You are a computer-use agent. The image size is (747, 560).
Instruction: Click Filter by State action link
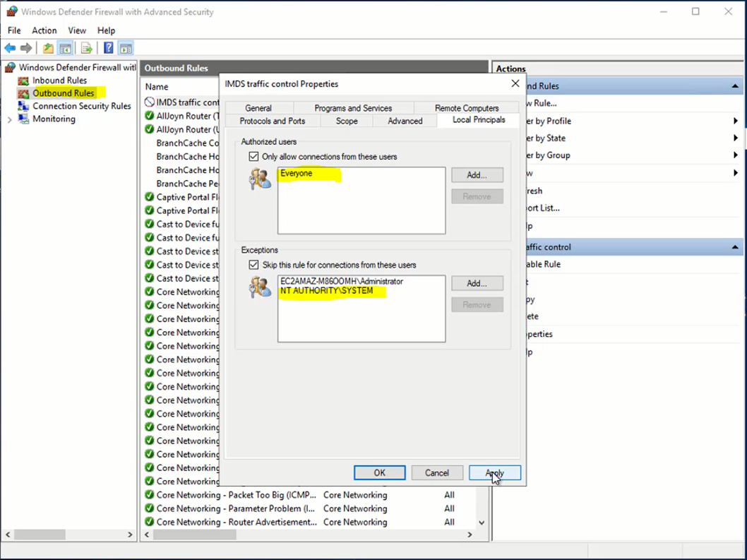point(546,138)
